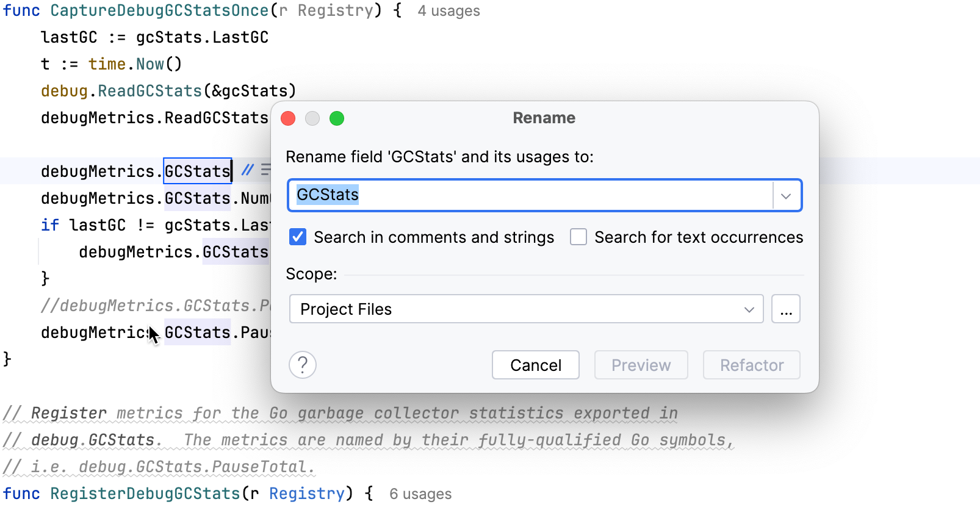
Task: Show the 6 usages of RegisterDebugGCStats
Action: [420, 494]
